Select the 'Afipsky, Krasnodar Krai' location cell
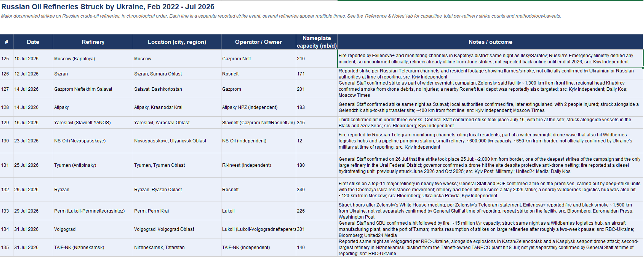Screen dimensions: 644x257 [177, 107]
